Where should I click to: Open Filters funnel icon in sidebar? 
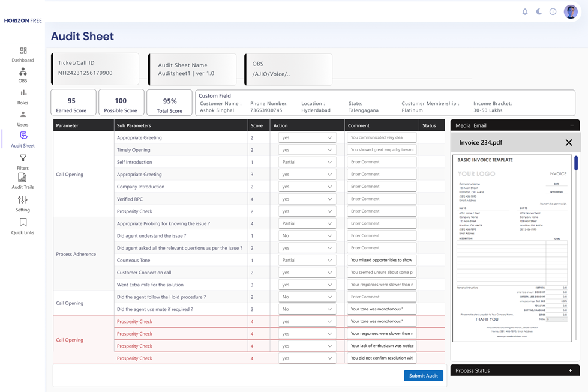23,162
